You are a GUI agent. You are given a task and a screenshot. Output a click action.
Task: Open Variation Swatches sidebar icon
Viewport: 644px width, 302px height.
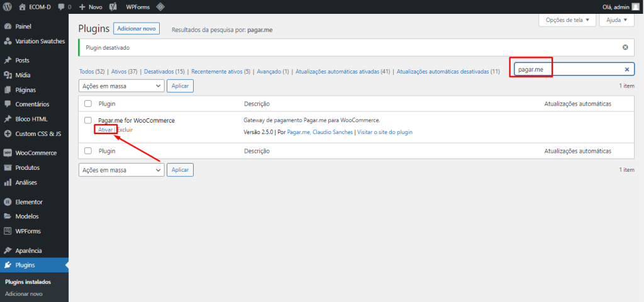[8, 41]
